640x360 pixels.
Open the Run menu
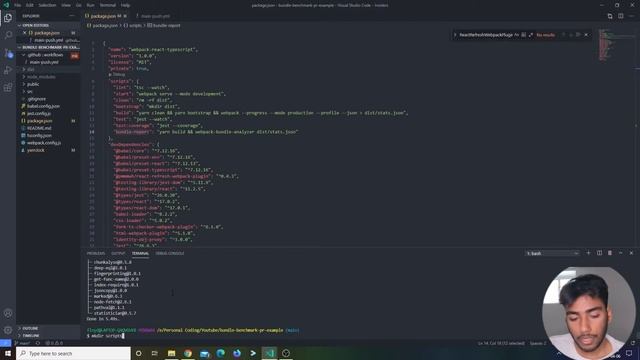click(91, 5)
